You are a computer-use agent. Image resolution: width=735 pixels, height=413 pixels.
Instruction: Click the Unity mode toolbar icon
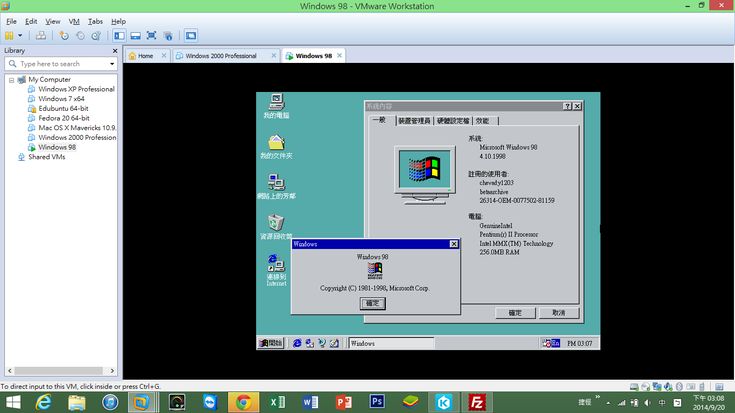pos(168,36)
